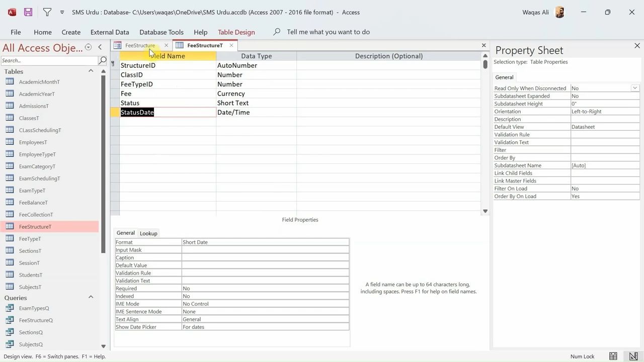
Task: Click the Design View icon in the status bar
Action: (633, 356)
